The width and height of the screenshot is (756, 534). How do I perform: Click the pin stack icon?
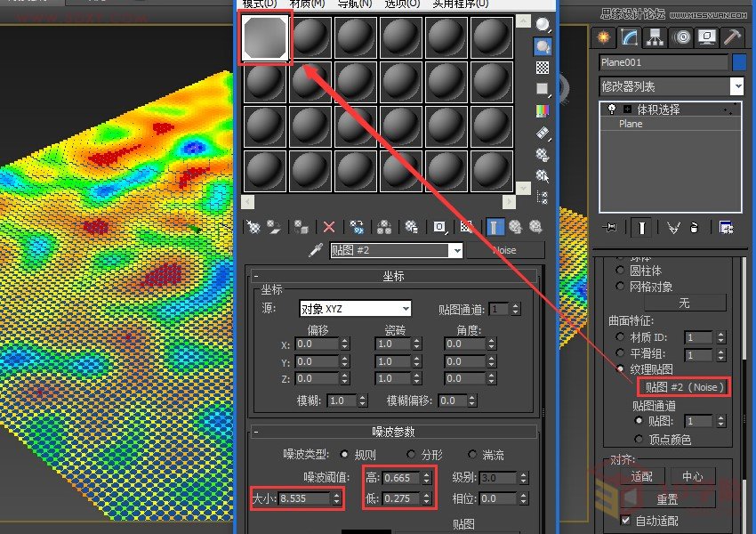coord(610,227)
